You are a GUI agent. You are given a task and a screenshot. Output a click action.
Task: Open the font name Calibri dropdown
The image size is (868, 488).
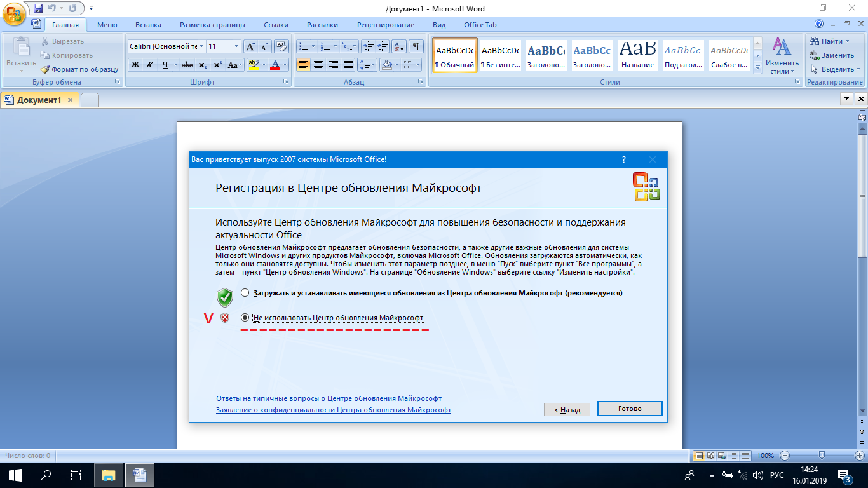202,46
